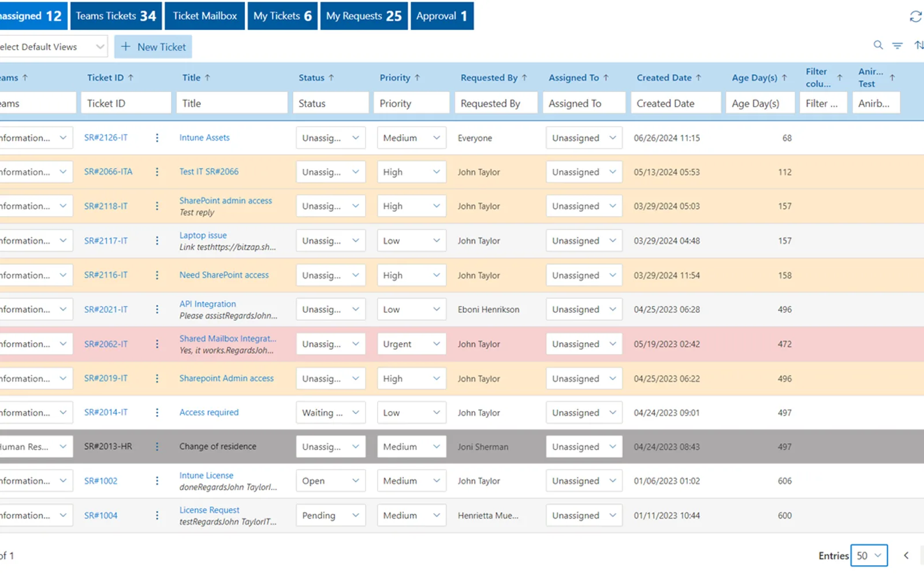924x578 pixels.
Task: Sort by Assigned To arrow icon
Action: 606,77
